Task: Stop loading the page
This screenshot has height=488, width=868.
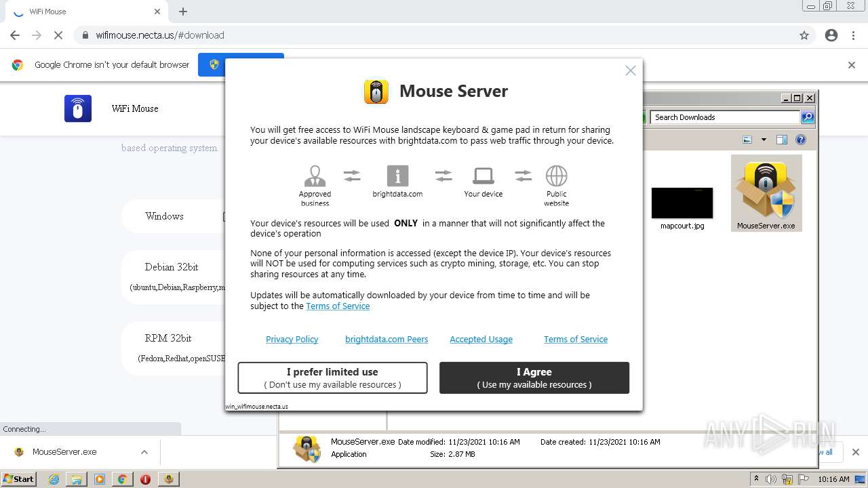Action: click(x=58, y=35)
